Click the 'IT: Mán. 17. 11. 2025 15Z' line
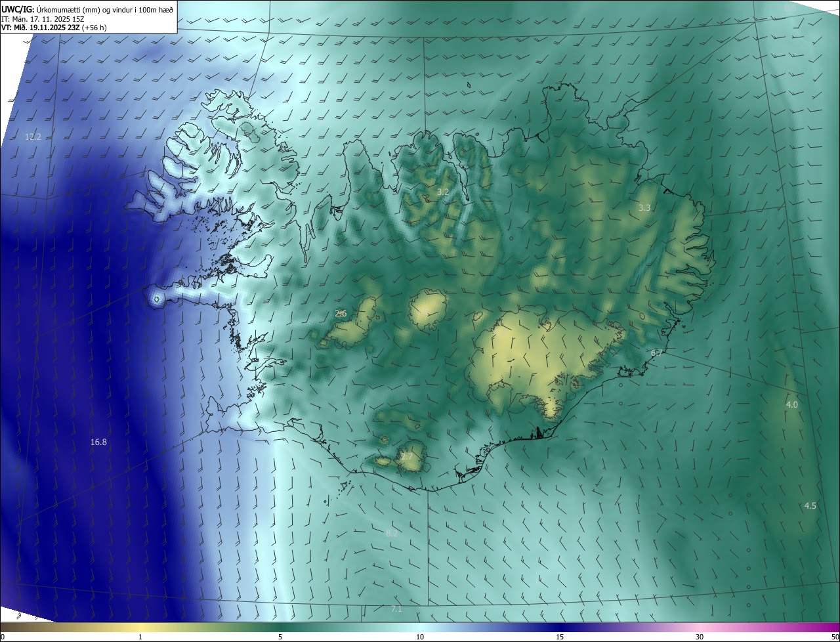 (x=43, y=19)
